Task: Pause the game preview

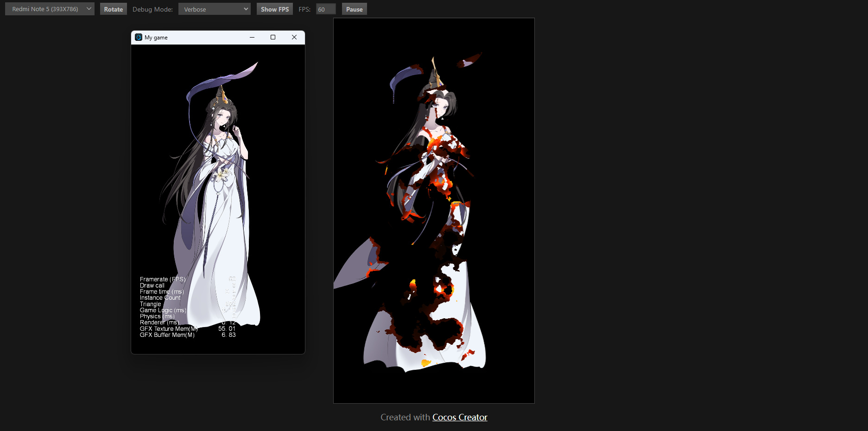Action: pos(355,9)
